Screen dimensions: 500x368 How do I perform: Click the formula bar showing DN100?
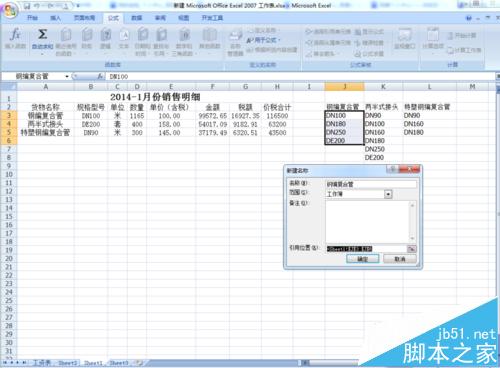[x=300, y=76]
